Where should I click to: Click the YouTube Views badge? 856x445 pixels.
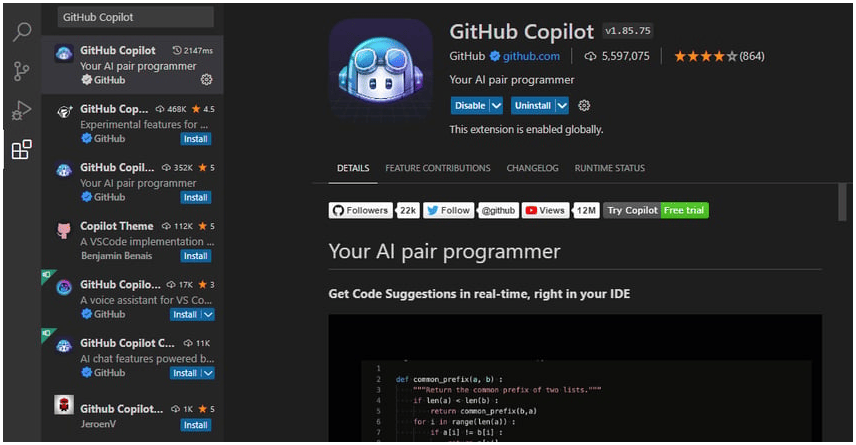point(561,210)
